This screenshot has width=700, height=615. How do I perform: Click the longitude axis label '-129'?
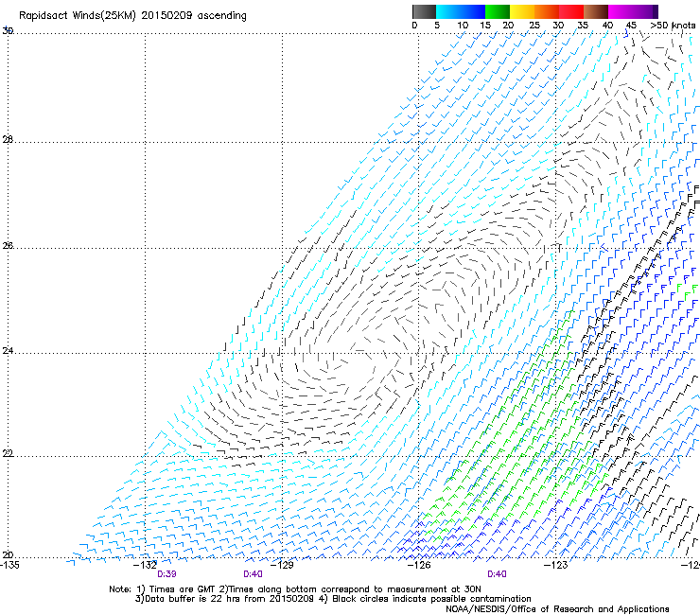[x=282, y=565]
